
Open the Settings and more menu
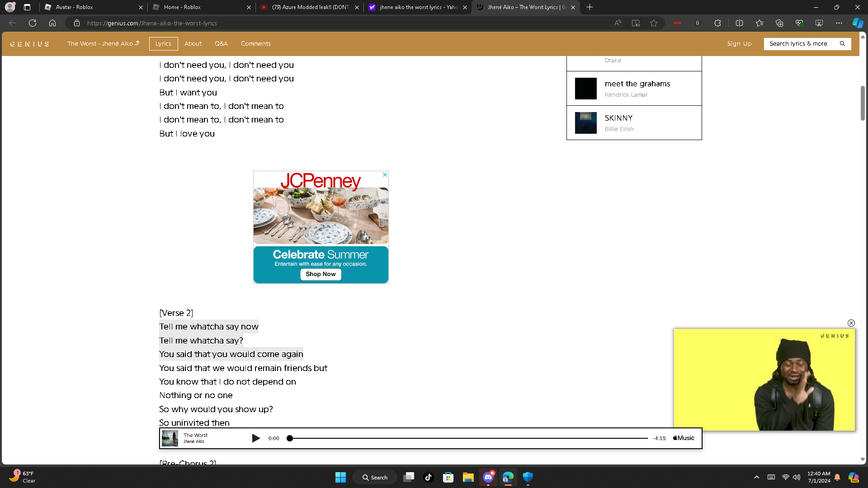pos(839,23)
